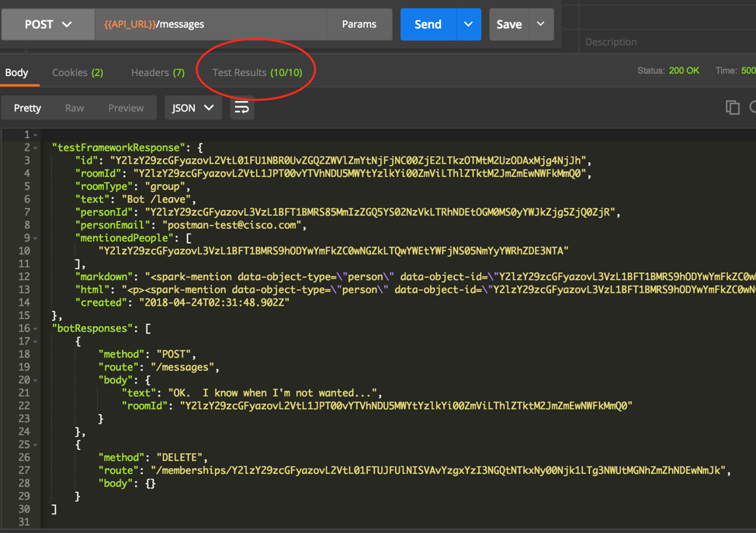
Task: Switch to the Body tab
Action: 17,73
